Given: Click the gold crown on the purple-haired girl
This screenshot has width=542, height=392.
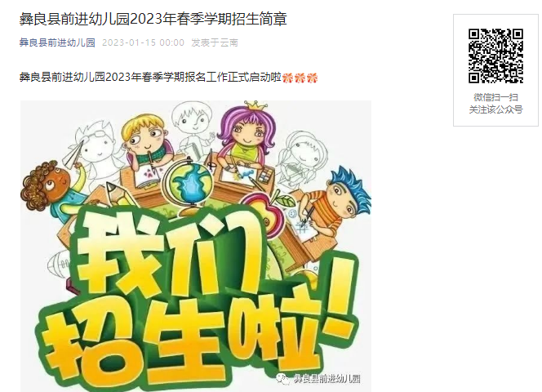Looking at the screenshot, I should (x=255, y=105).
